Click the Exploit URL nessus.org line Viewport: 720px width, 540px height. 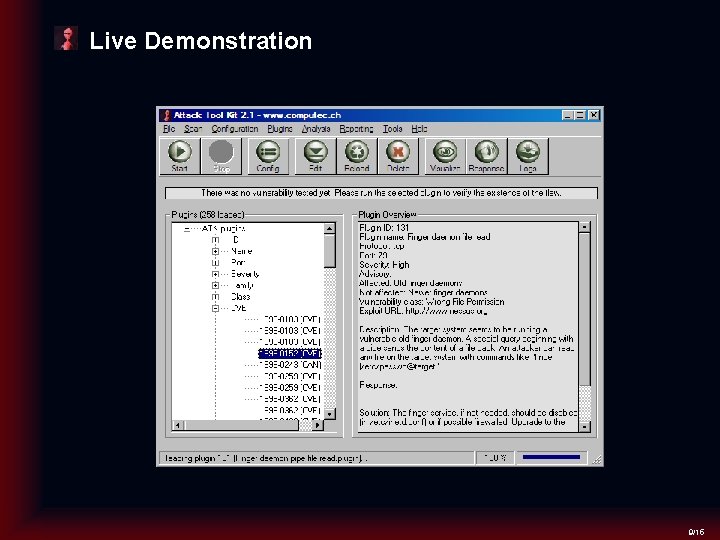point(423,311)
